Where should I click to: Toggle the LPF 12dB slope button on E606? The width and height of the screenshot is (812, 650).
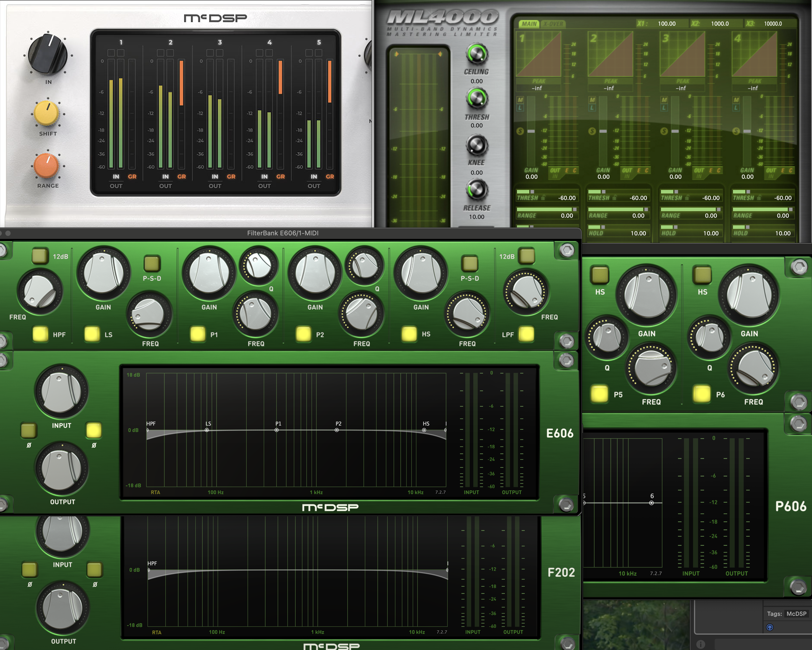click(526, 256)
